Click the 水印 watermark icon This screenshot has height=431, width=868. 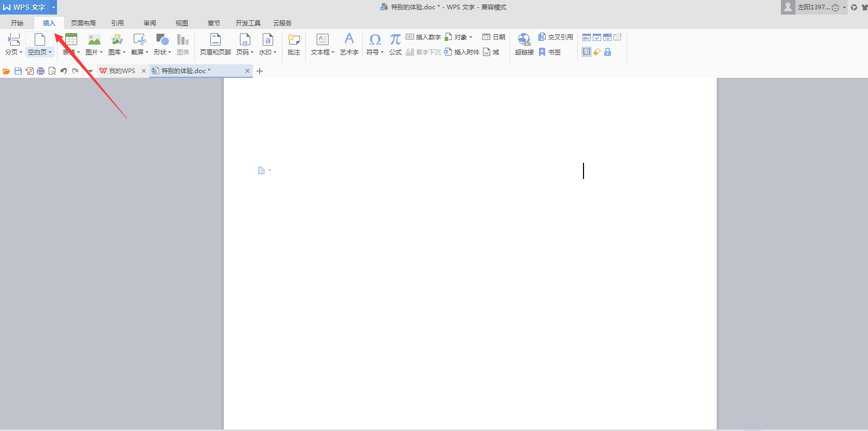coord(267,39)
